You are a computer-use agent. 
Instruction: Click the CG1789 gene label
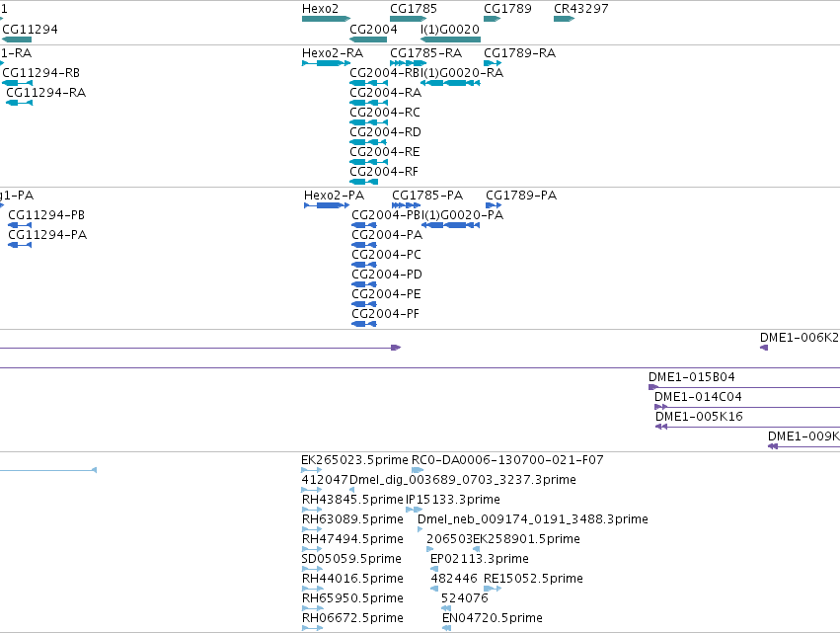(508, 9)
